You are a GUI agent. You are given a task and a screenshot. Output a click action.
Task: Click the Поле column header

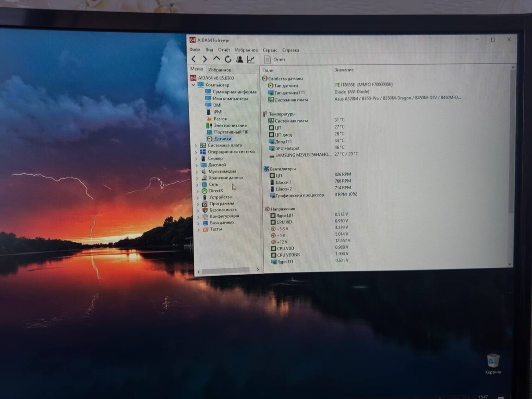[x=268, y=70]
